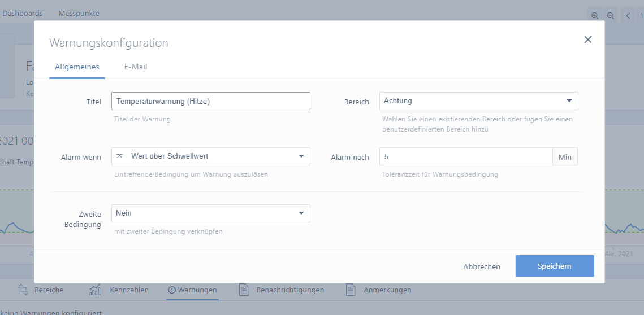Select the Allgemeines tab
644x315 pixels.
[x=77, y=67]
